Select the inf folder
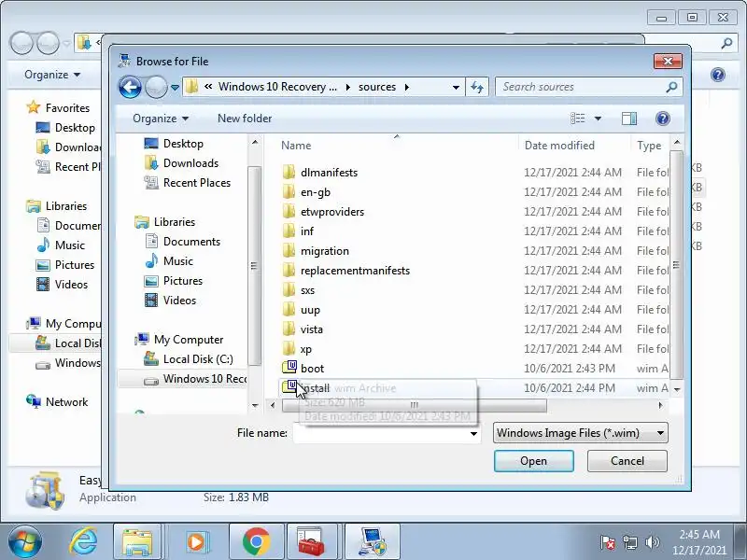 pyautogui.click(x=307, y=231)
